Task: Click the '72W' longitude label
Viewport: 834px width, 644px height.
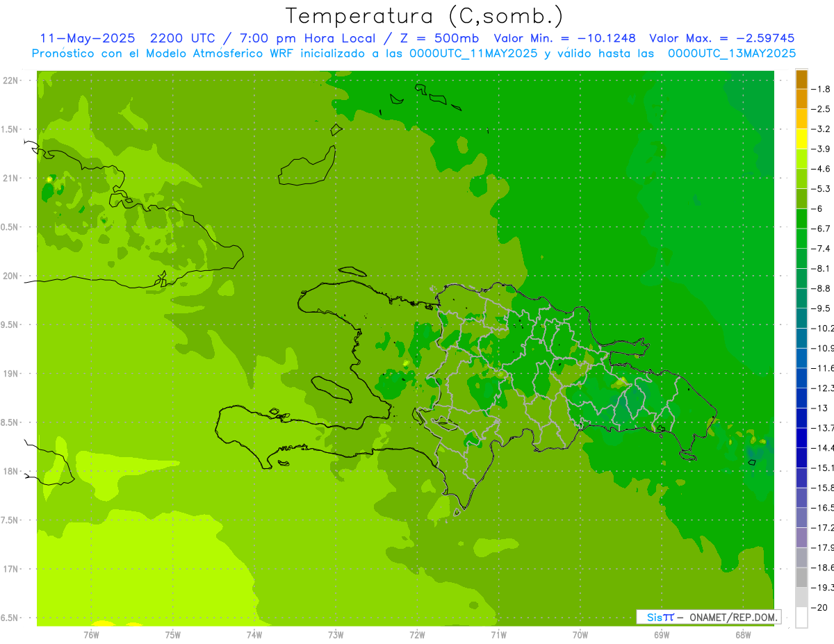Action: coord(417,634)
